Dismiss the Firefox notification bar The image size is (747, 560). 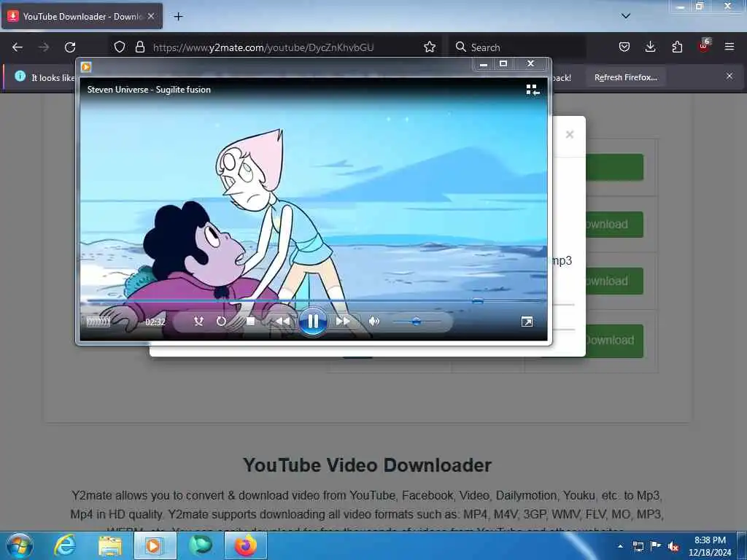[729, 76]
